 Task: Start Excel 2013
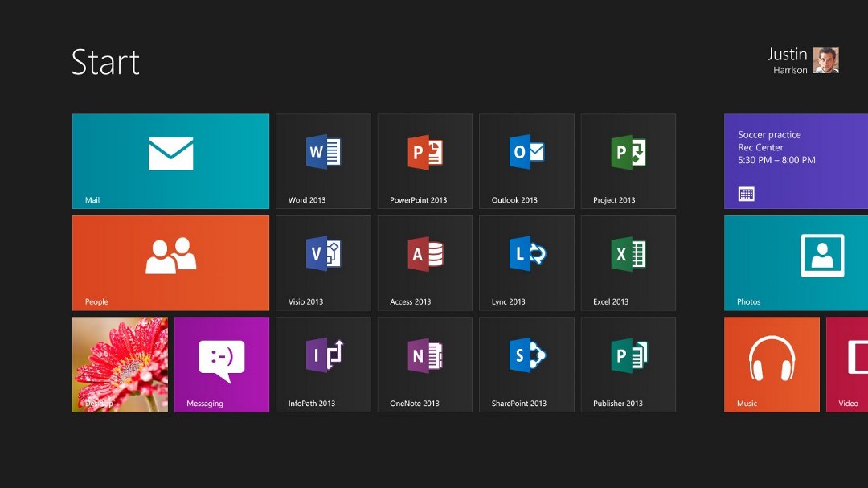(x=628, y=263)
